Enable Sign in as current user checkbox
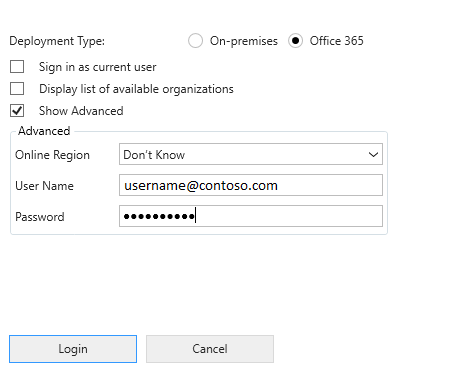Screen dimensions: 461x374 click(17, 67)
